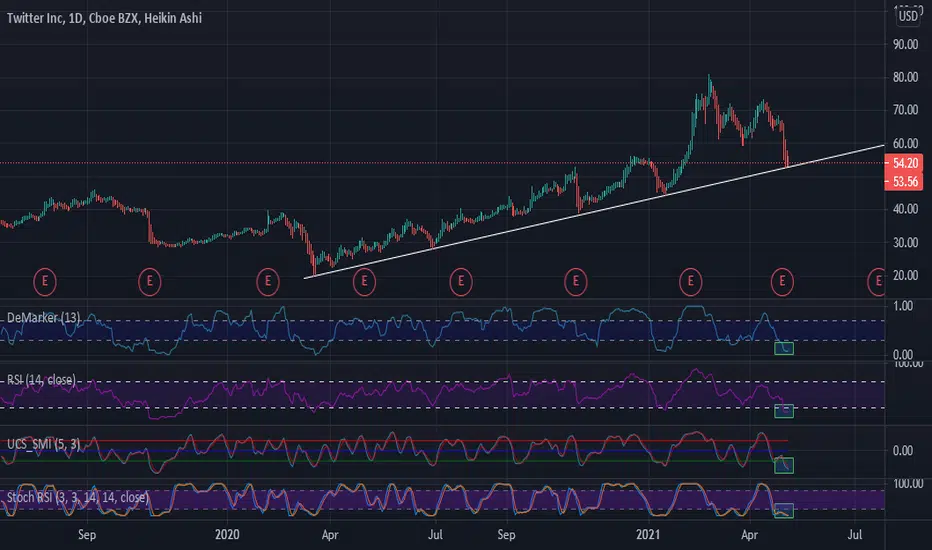
Task: Select the DeMarker (13) indicator legend
Action: tap(43, 318)
